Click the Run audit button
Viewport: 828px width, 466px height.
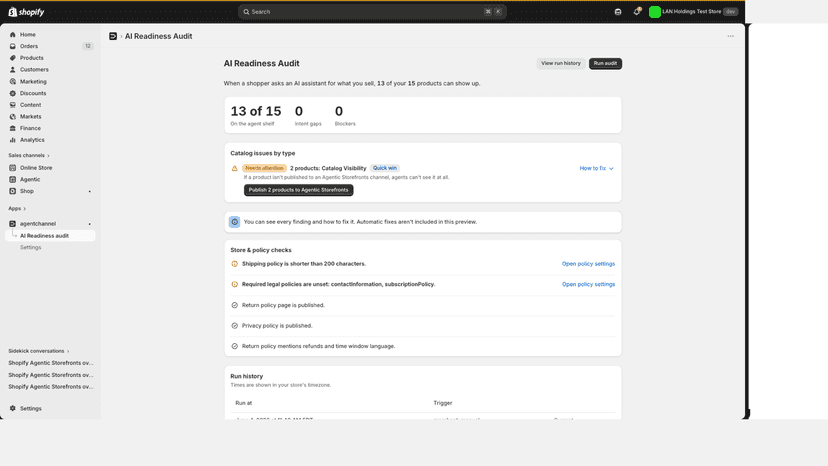click(x=605, y=63)
